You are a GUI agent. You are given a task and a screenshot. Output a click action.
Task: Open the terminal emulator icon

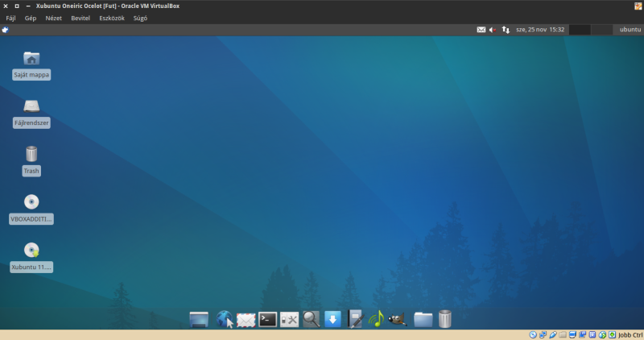tap(268, 319)
